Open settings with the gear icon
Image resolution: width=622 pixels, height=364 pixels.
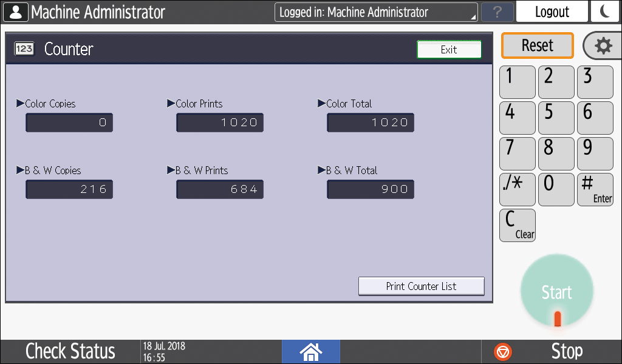[x=603, y=46]
